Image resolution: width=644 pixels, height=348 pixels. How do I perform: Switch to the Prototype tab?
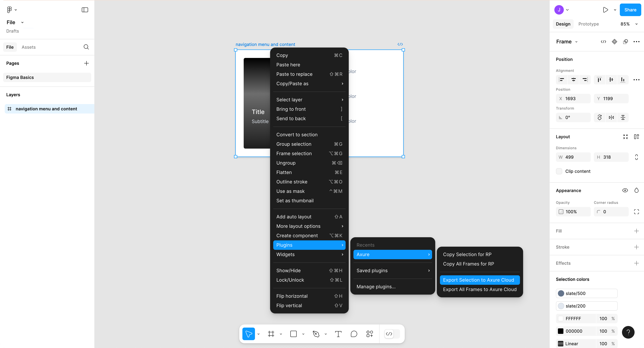click(x=589, y=24)
